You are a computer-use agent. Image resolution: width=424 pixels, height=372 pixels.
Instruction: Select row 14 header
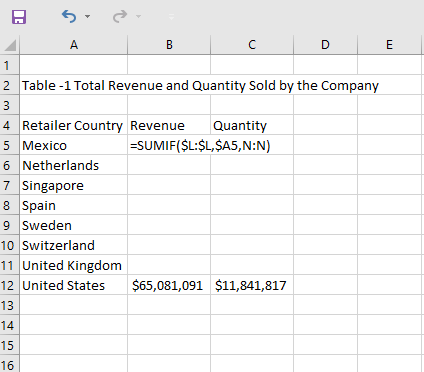point(9,325)
